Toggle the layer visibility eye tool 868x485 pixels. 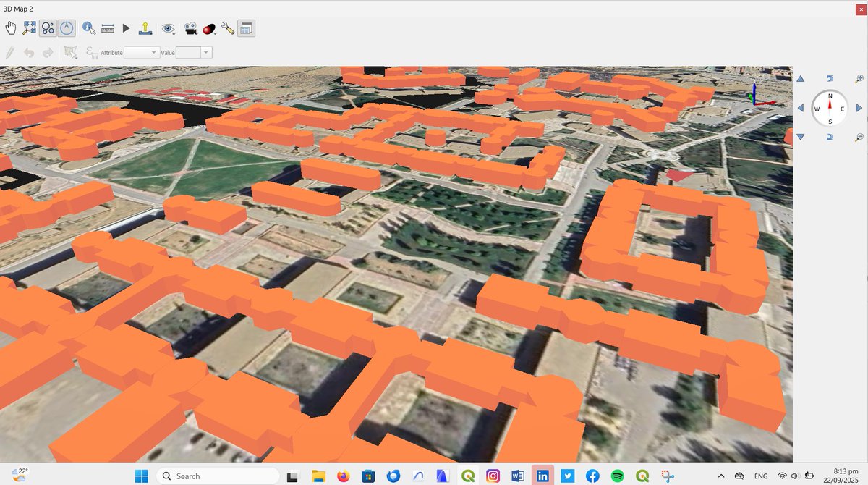coord(168,28)
